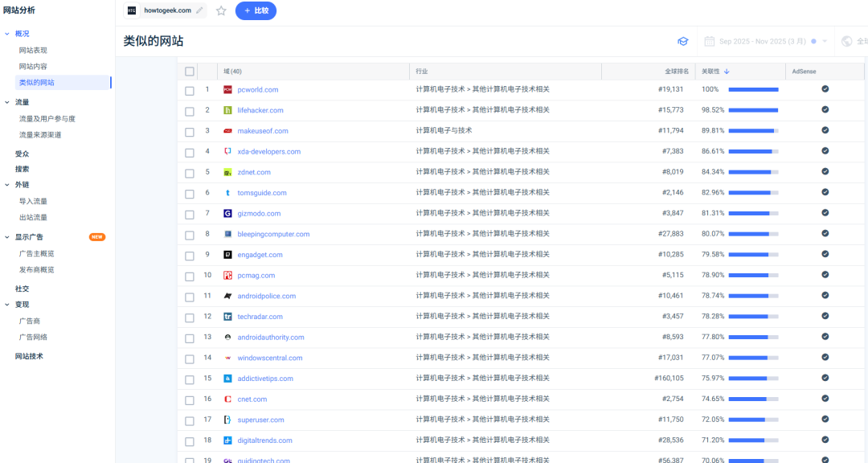The width and height of the screenshot is (868, 463).
Task: Click the 行业 column header
Action: click(x=422, y=72)
